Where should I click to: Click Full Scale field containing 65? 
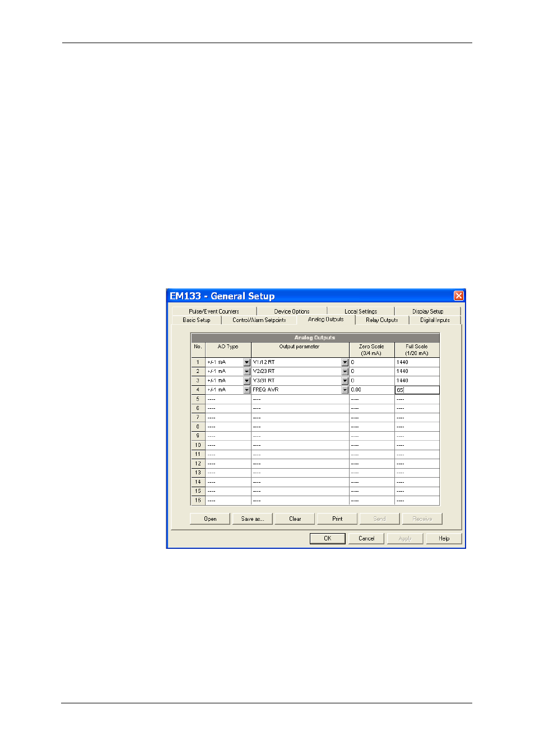click(417, 390)
